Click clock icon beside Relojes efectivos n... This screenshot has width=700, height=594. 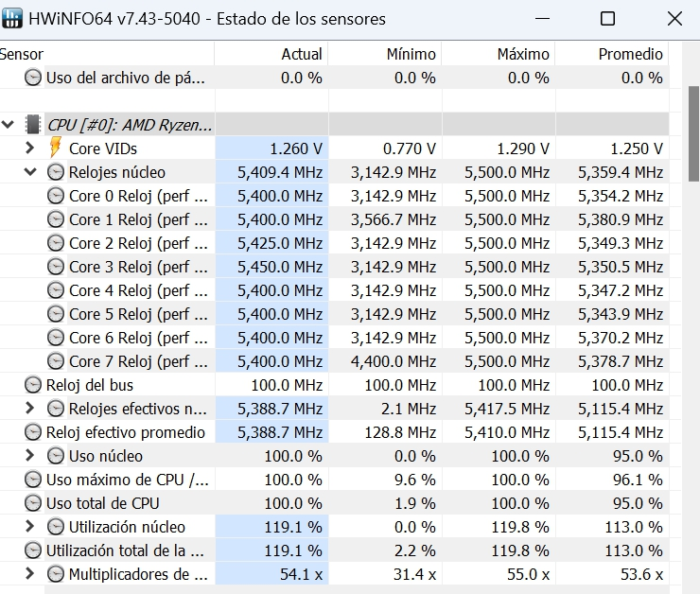tap(56, 409)
